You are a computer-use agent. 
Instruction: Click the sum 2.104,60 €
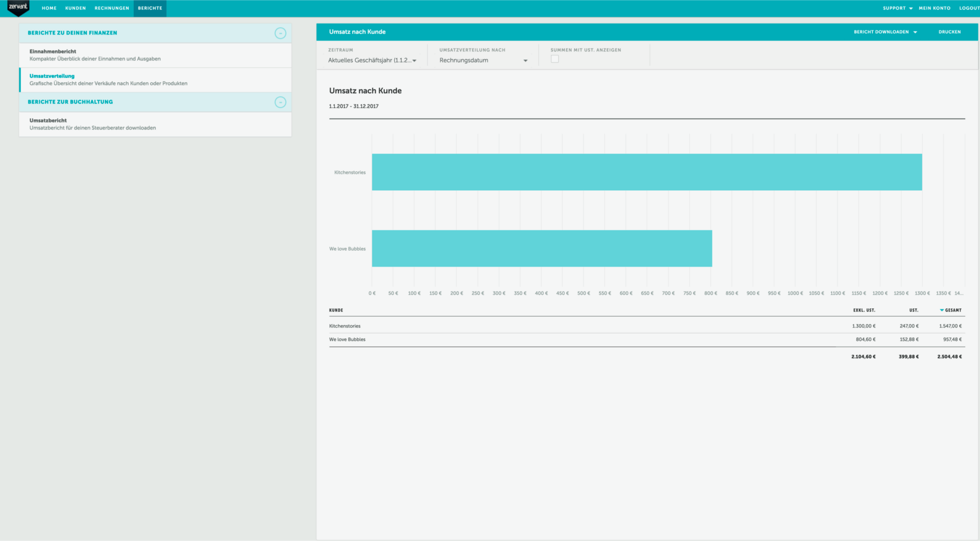click(863, 357)
